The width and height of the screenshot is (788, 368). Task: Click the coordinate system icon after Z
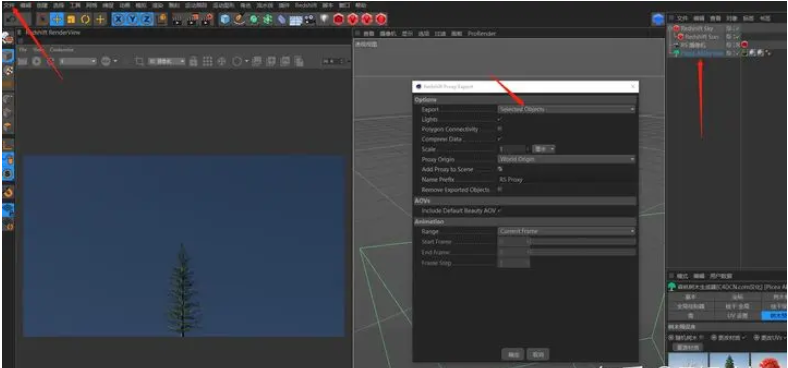(161, 19)
